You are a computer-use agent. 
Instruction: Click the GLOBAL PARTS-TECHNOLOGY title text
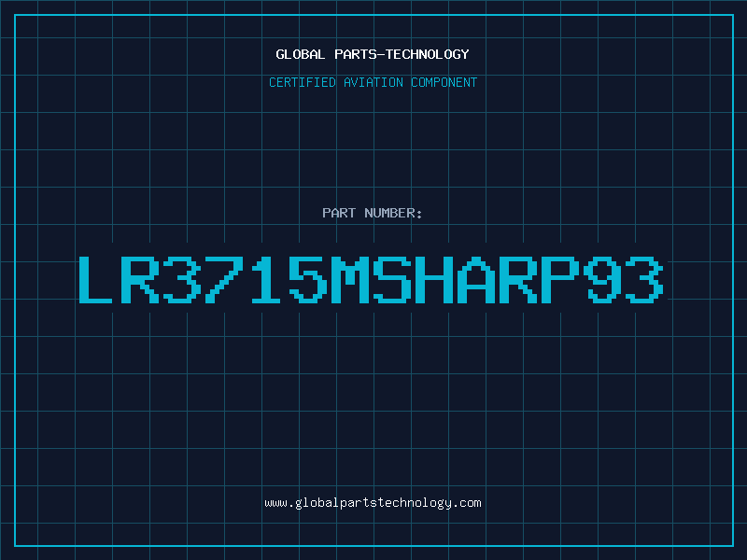(x=373, y=54)
